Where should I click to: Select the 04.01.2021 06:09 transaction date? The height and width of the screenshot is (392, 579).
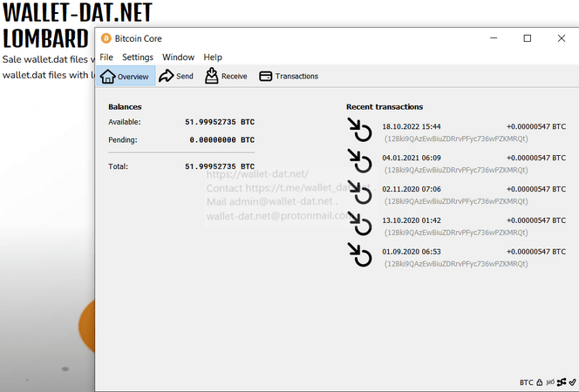click(x=412, y=158)
